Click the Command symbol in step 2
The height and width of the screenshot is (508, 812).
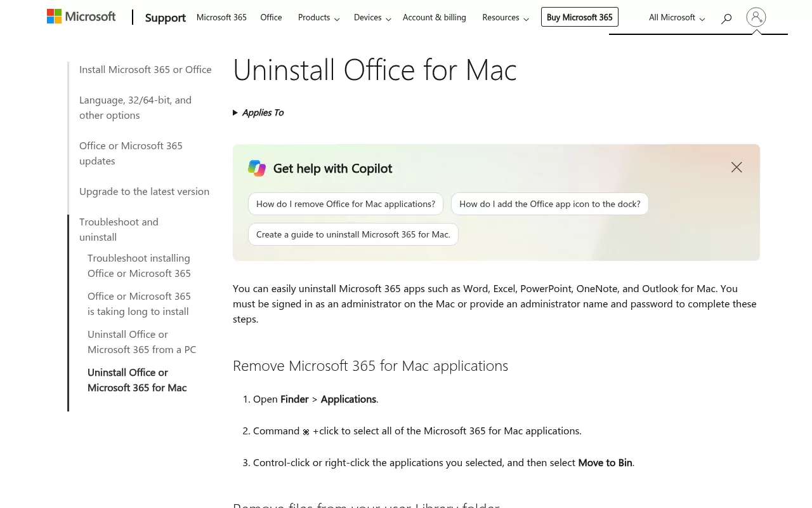click(306, 432)
